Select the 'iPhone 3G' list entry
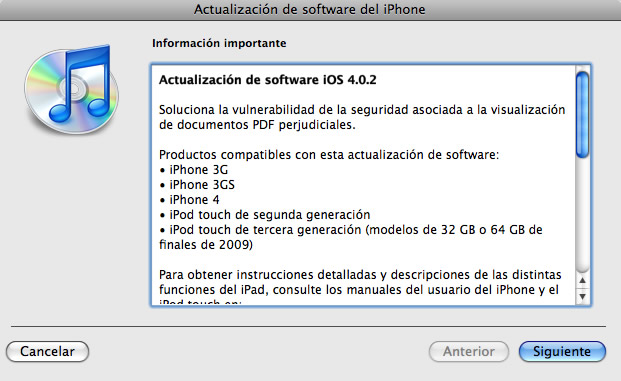The height and width of the screenshot is (381, 621). [194, 170]
